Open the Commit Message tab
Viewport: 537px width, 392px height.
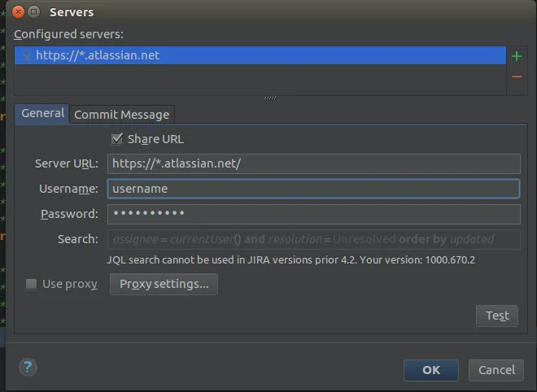pyautogui.click(x=121, y=115)
